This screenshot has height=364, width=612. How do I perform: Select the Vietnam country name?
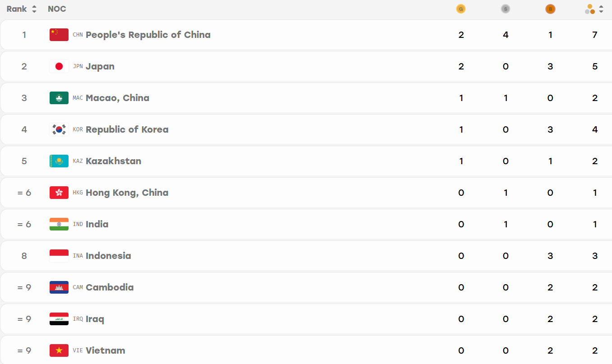coord(106,350)
